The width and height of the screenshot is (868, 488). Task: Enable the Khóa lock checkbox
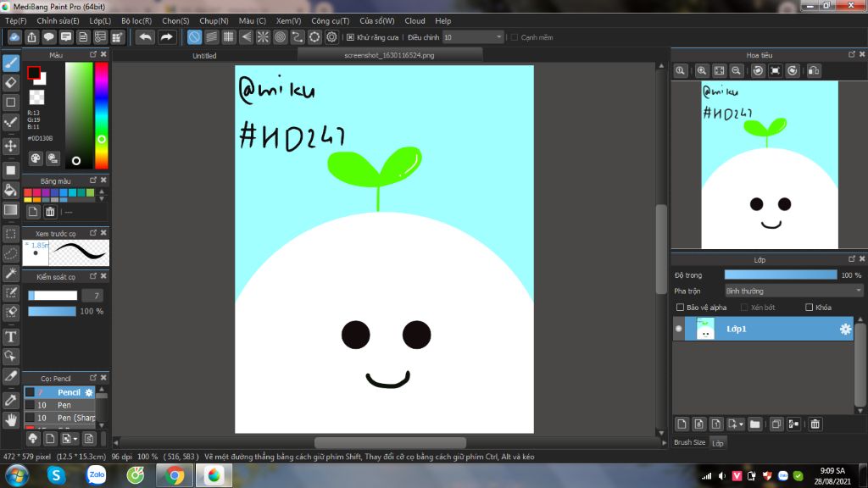(809, 307)
